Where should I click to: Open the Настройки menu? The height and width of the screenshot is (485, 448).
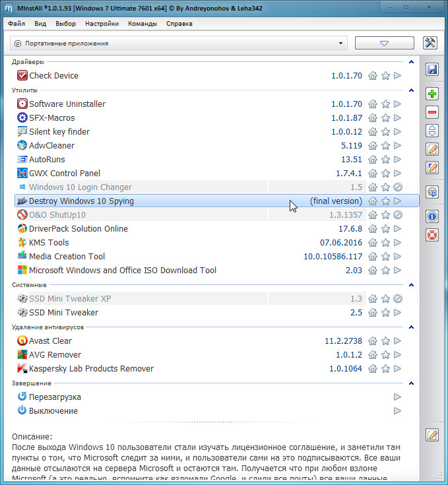(102, 24)
